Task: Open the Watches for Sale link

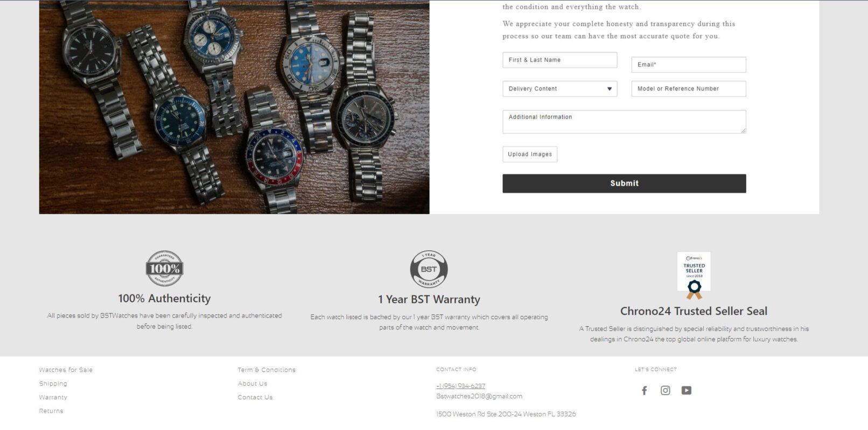Action: tap(66, 370)
